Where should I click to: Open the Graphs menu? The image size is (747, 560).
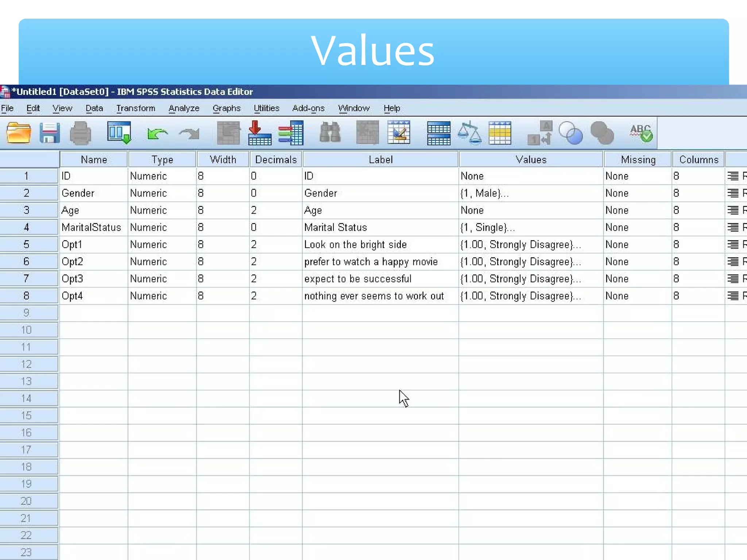(227, 108)
